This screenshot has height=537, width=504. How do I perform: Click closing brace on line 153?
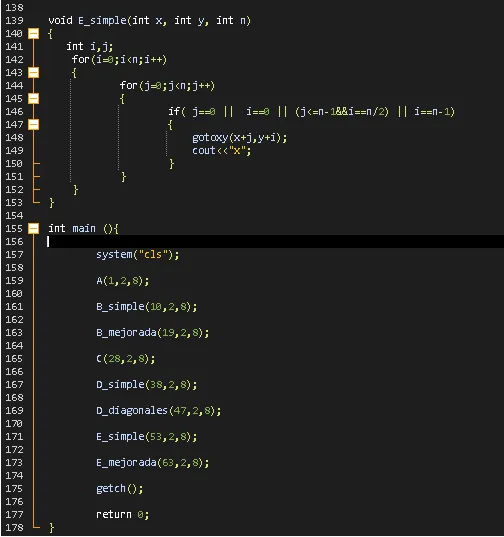point(51,203)
